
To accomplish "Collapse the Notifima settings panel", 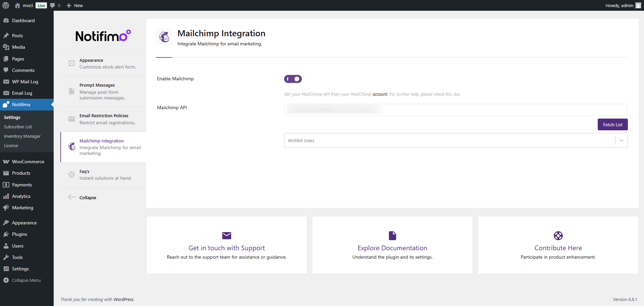I will tap(83, 198).
